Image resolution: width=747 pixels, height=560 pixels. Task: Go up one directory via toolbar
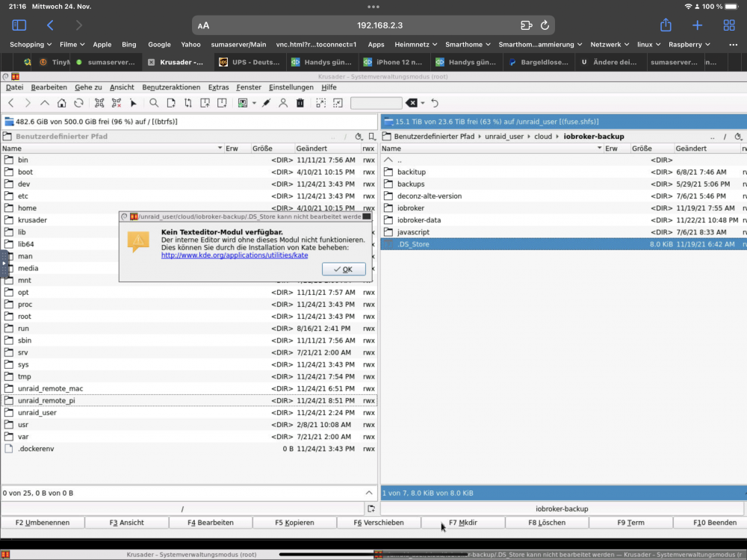[x=44, y=103]
